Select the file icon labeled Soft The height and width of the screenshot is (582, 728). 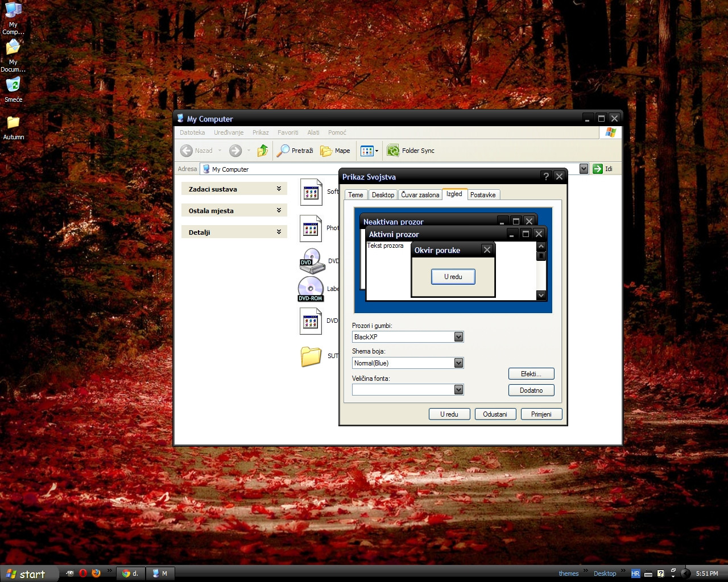(311, 192)
